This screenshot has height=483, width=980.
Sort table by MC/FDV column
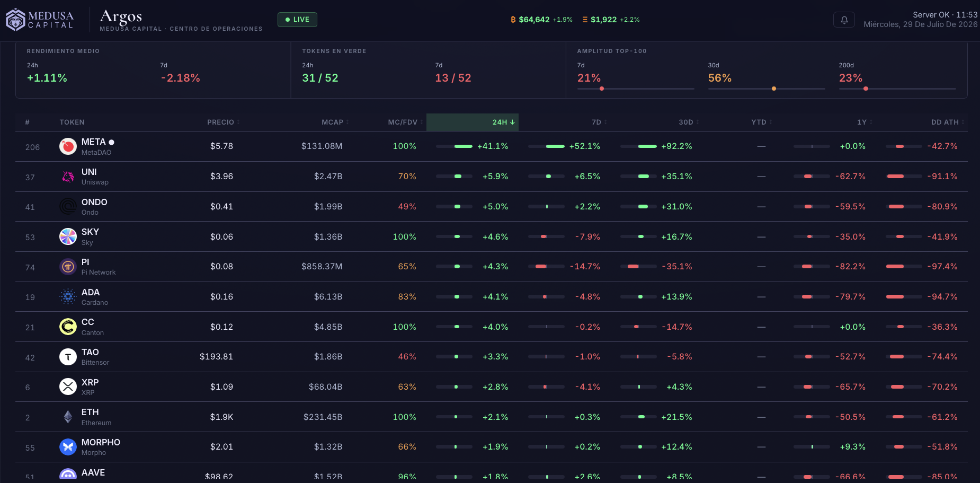[x=405, y=122]
